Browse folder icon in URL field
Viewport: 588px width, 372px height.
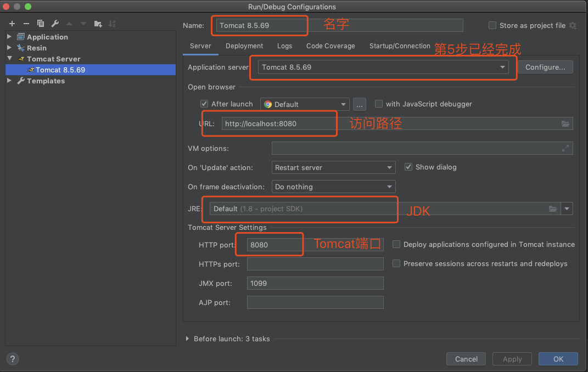[x=565, y=123]
